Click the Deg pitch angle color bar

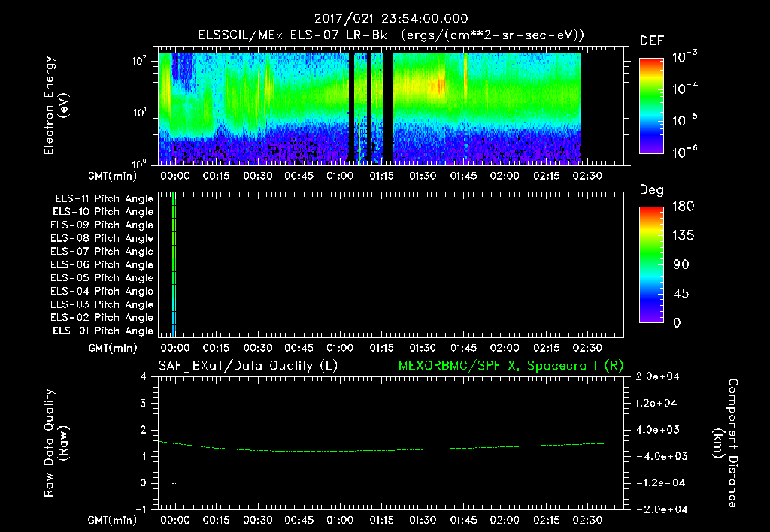point(651,264)
